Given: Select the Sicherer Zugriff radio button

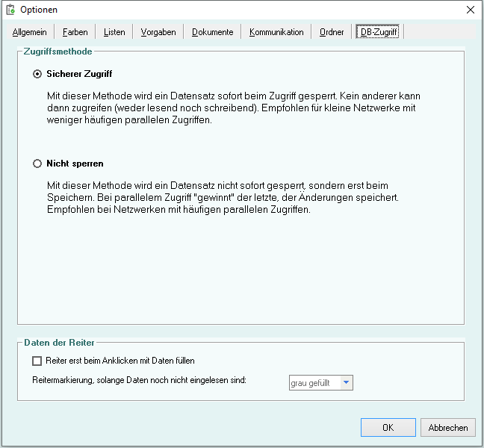Looking at the screenshot, I should [x=37, y=75].
